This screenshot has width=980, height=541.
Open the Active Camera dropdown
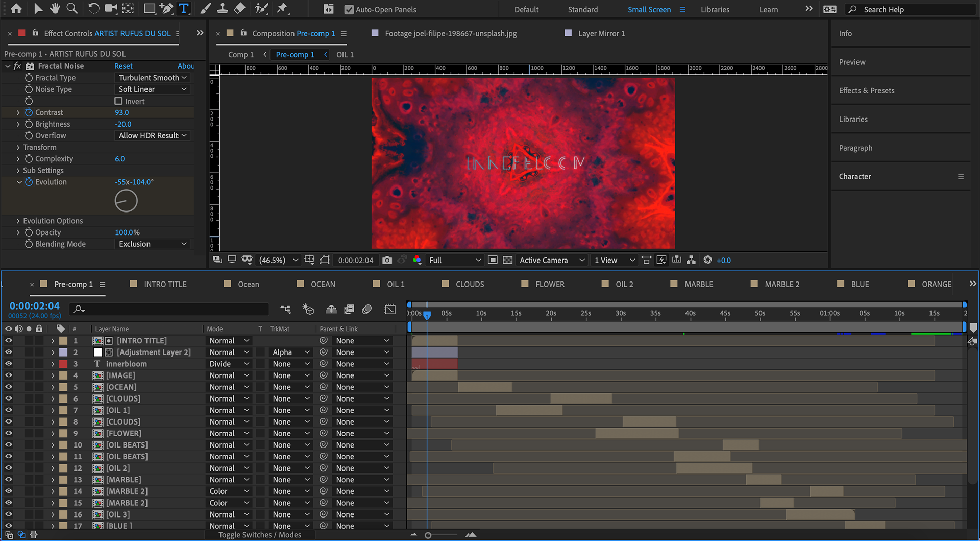(x=552, y=260)
